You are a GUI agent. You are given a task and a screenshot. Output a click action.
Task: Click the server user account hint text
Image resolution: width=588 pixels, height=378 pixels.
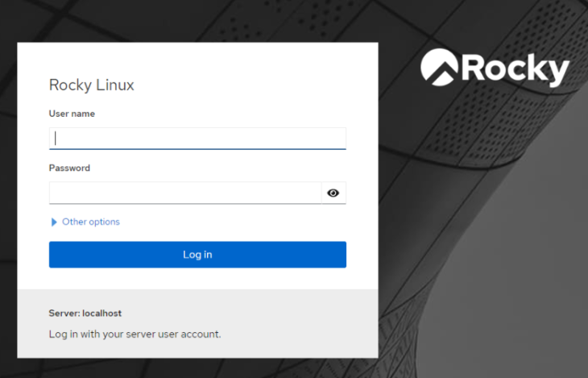(x=135, y=334)
